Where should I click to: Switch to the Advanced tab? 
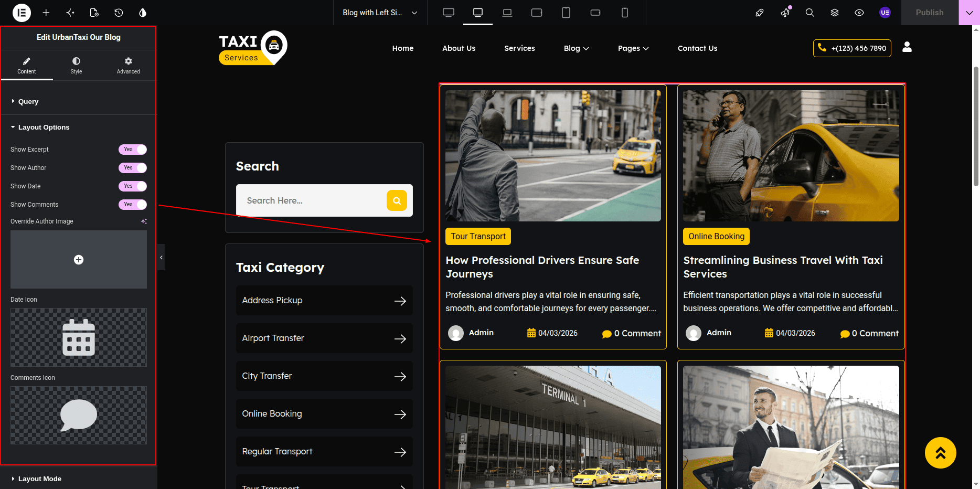[129, 66]
